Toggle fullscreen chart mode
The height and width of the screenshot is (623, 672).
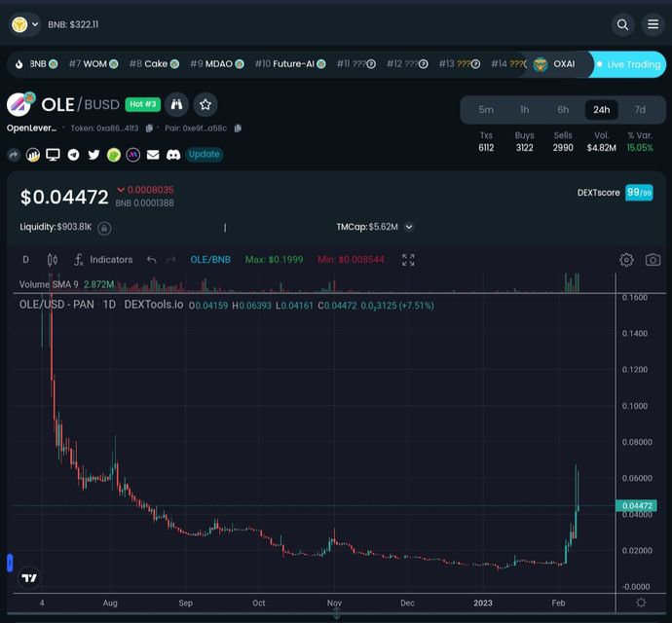[x=408, y=260]
